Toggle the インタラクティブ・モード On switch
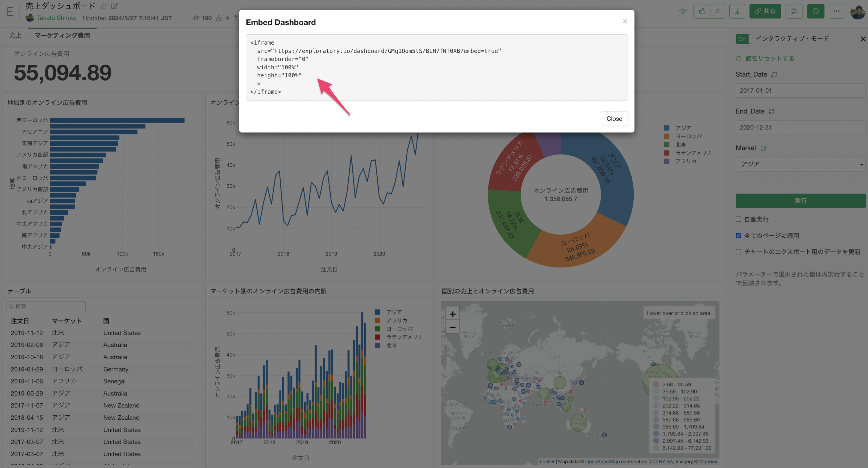 coord(743,39)
